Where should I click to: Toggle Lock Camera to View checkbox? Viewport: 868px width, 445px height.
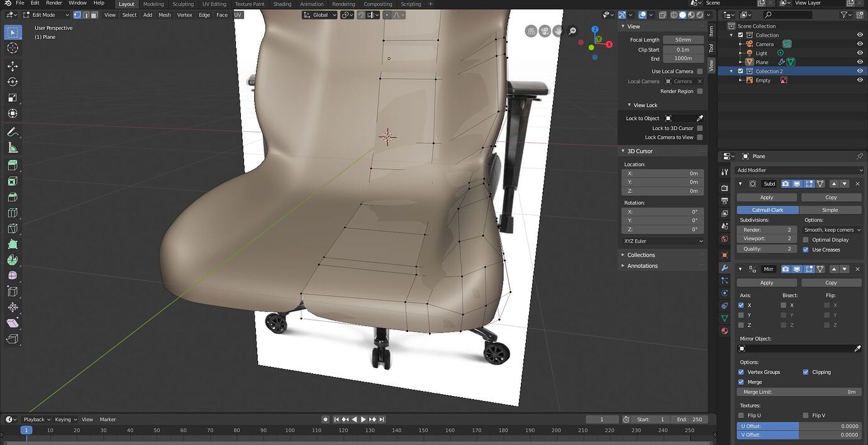(x=699, y=137)
